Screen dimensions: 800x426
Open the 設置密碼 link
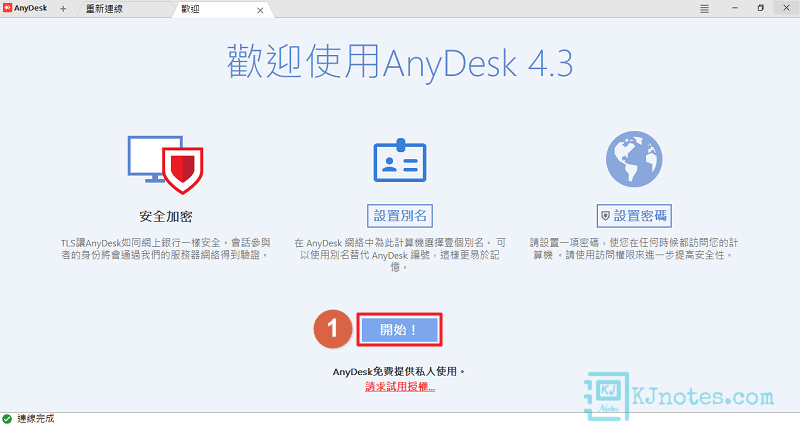634,215
